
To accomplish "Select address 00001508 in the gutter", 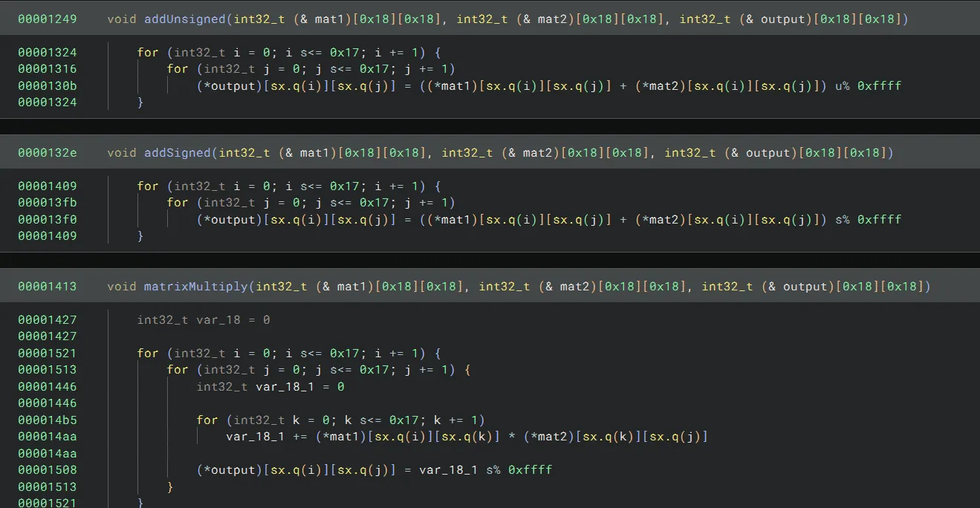I will pyautogui.click(x=48, y=470).
